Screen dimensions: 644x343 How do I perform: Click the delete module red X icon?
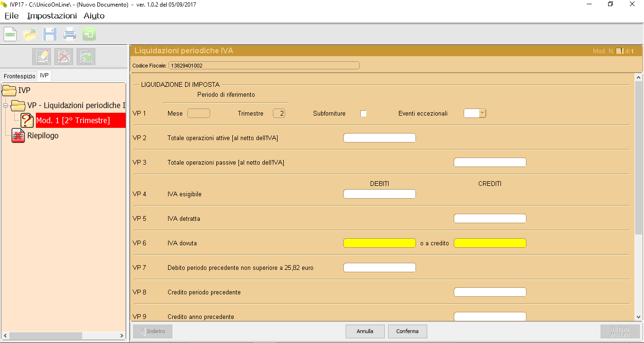(64, 57)
